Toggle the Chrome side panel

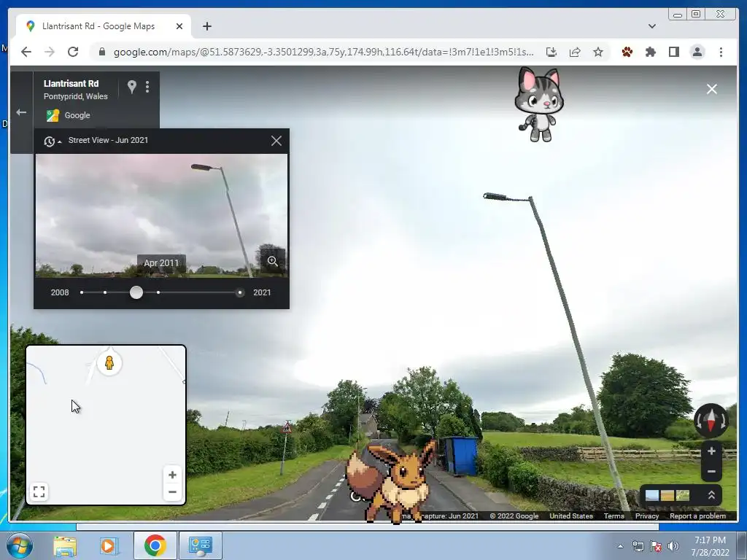pyautogui.click(x=673, y=52)
